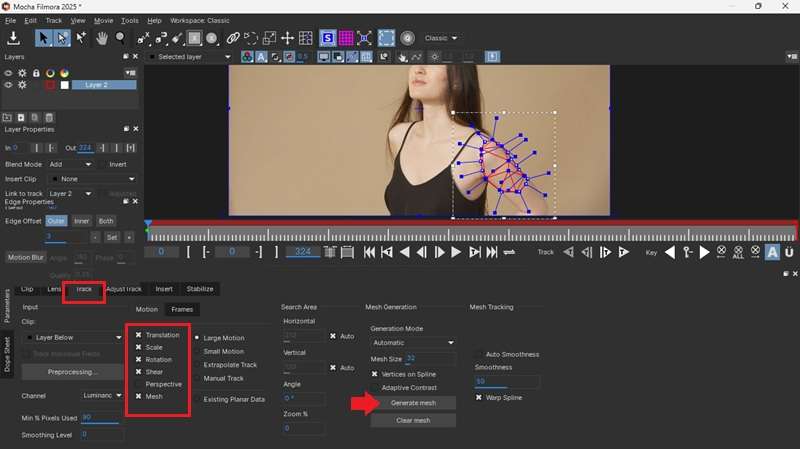Image resolution: width=800 pixels, height=449 pixels.
Task: Select the Small Motion radio option
Action: 197,352
